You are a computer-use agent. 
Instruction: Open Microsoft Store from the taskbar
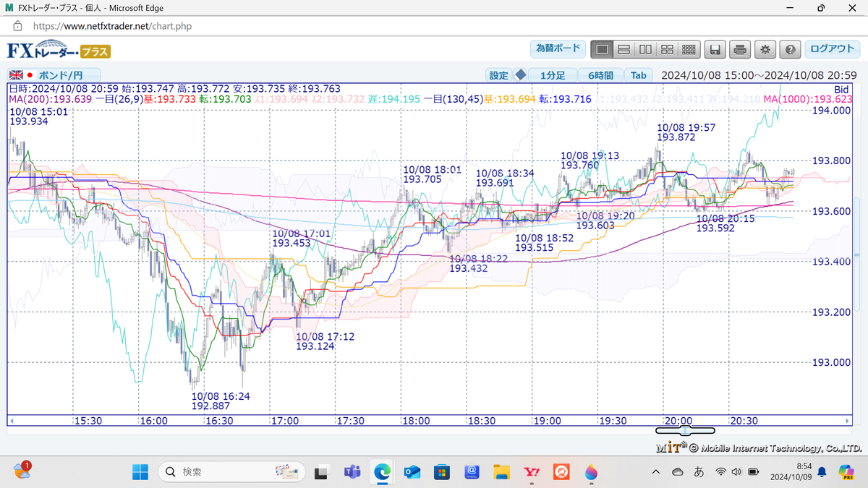[442, 472]
